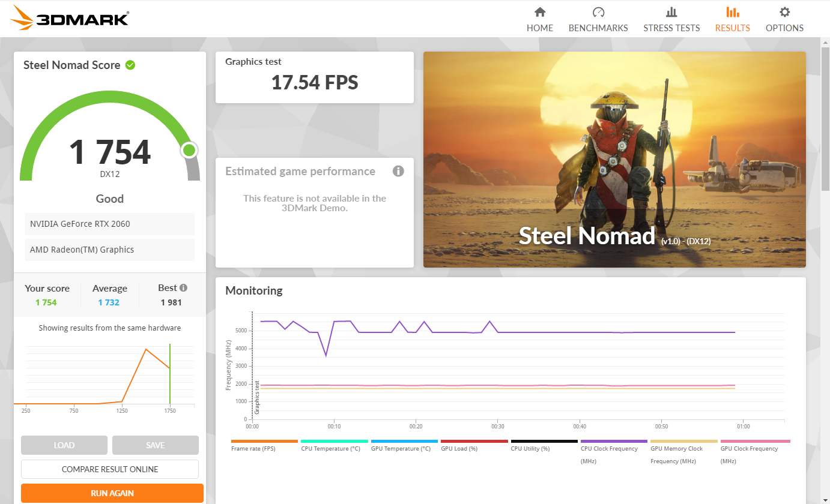Open the Options tab
Screen dimensions: 830x504
(784, 20)
